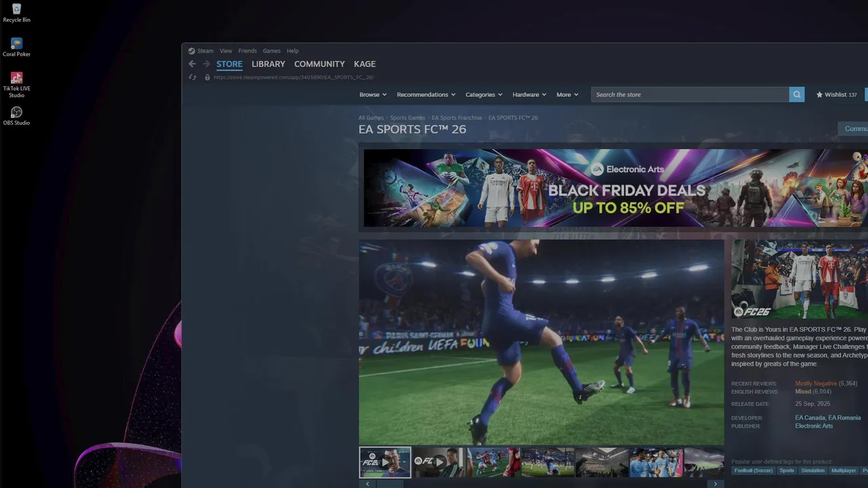Image resolution: width=868 pixels, height=488 pixels.
Task: Select the light-blue team celebration thumbnail
Action: 656,462
